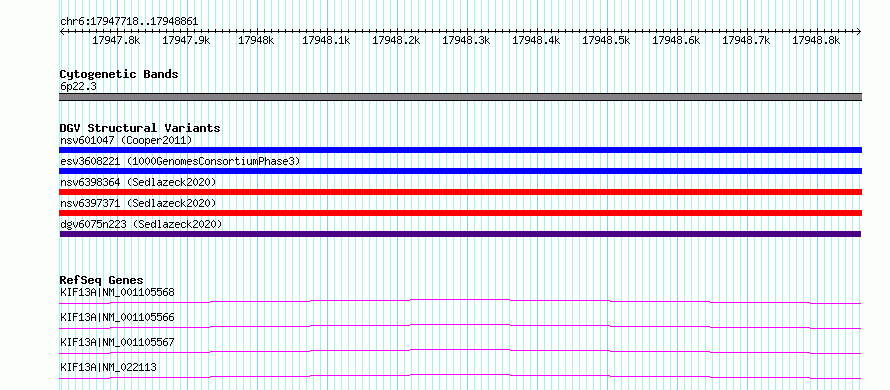Click the NM_001105568 magenta intron line
This screenshot has height=390, width=890.
click(x=460, y=300)
